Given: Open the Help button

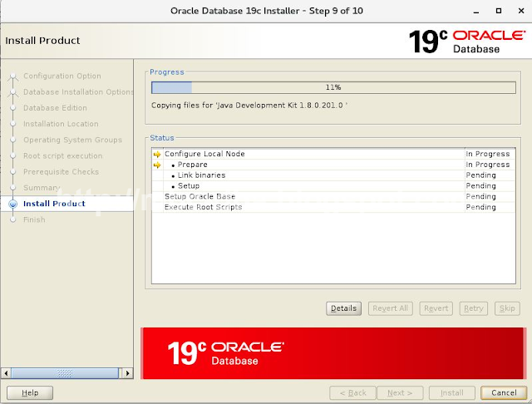Looking at the screenshot, I should coord(30,393).
